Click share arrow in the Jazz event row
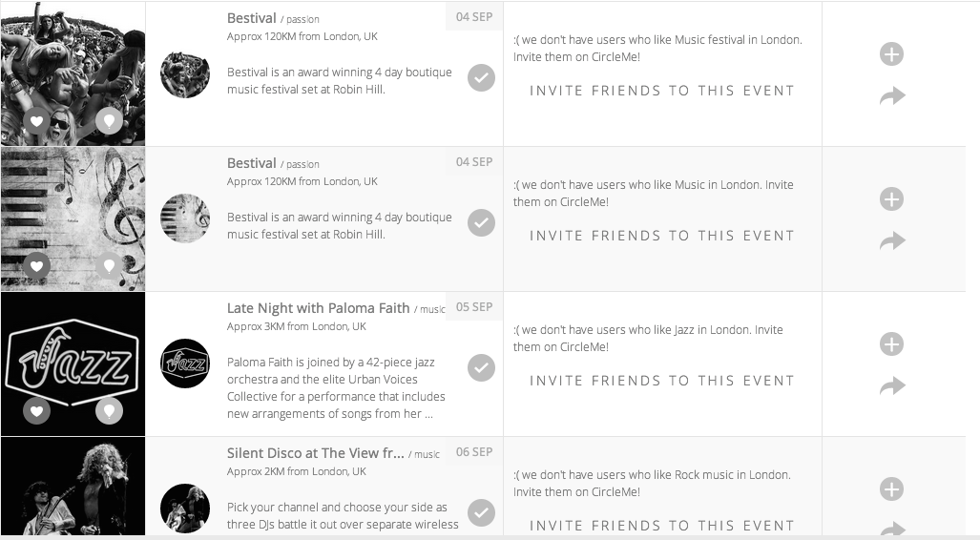This screenshot has height=540, width=980. coord(891,386)
